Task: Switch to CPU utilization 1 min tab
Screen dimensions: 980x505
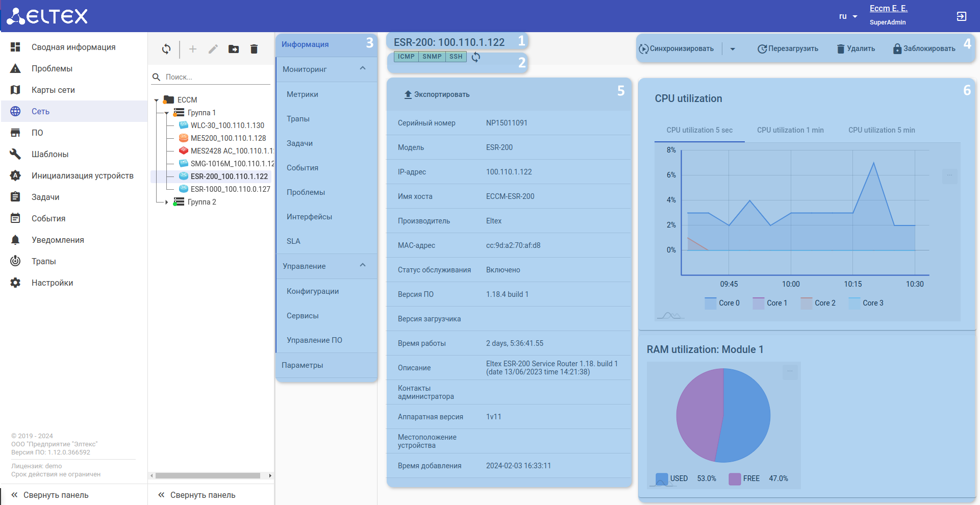Action: [790, 130]
